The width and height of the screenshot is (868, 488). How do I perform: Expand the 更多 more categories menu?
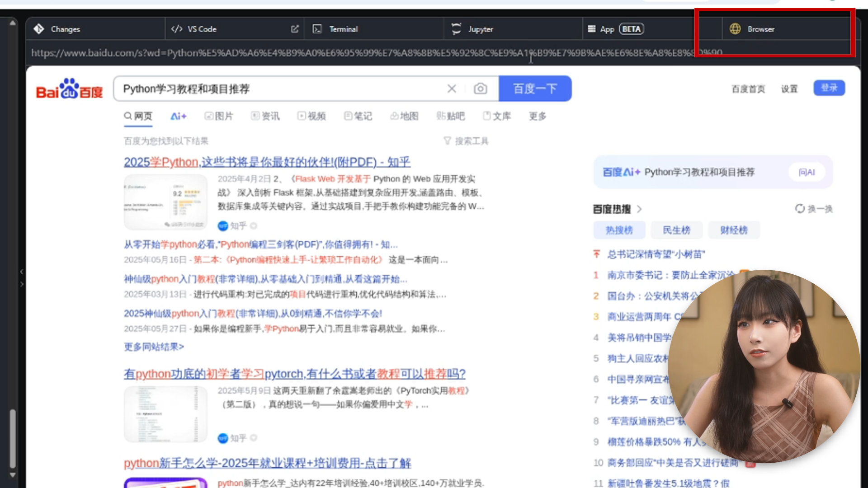538,116
